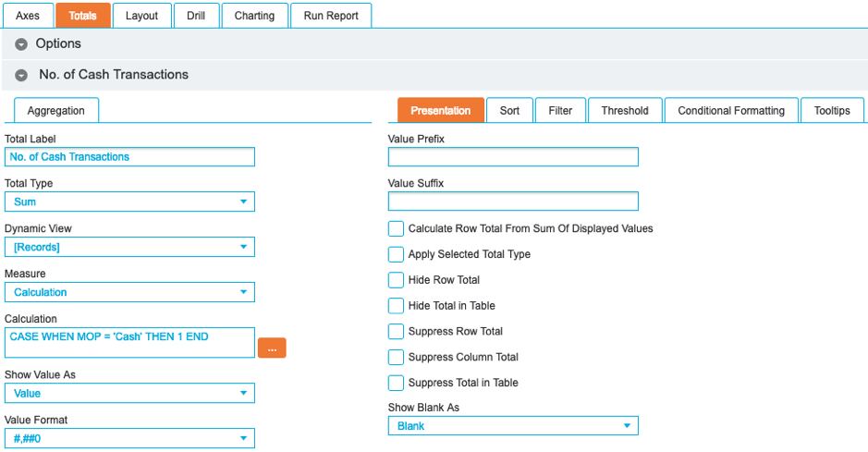Tick the Suppress Column Total checkbox
This screenshot has height=452, width=868.
pyautogui.click(x=396, y=357)
